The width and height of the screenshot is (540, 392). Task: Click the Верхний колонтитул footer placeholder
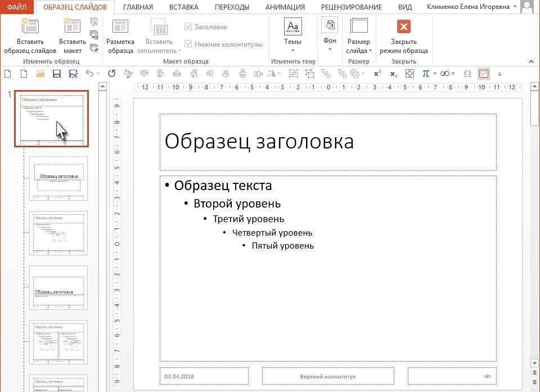click(328, 376)
